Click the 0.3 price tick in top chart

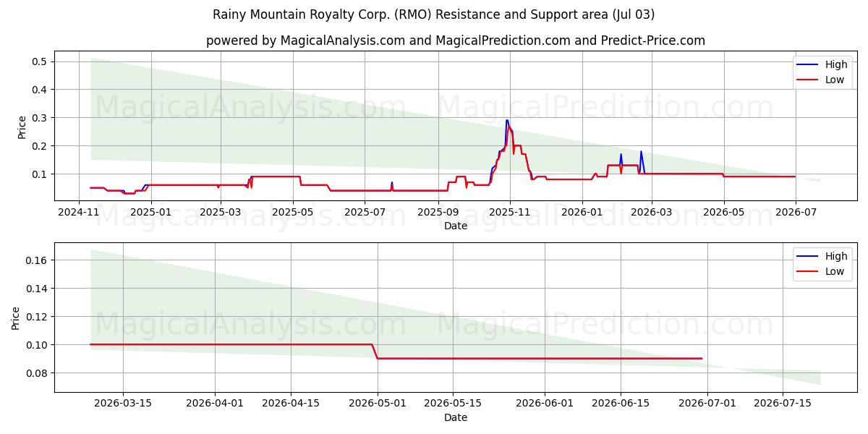(x=41, y=118)
